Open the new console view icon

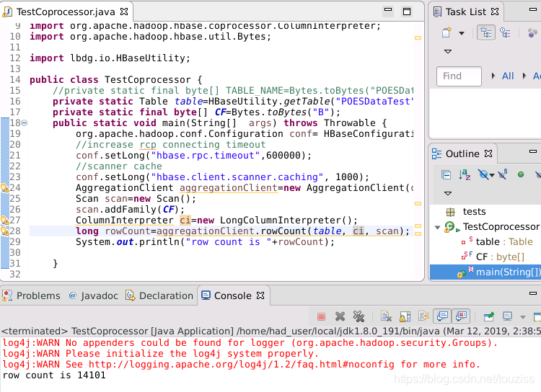click(x=537, y=316)
